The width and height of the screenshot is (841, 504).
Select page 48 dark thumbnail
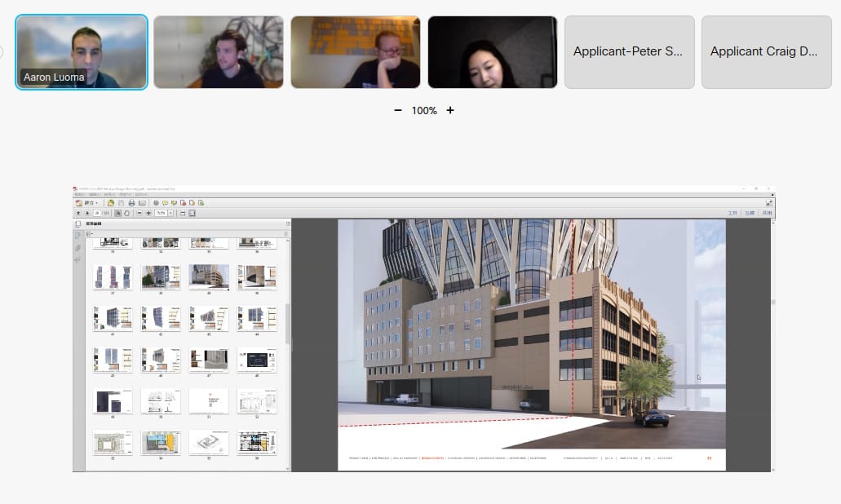click(x=257, y=360)
